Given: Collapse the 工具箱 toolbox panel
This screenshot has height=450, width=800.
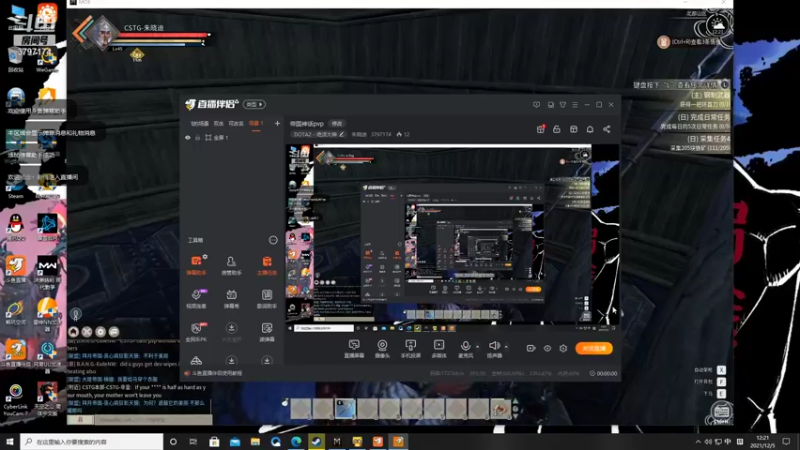Looking at the screenshot, I should click(x=273, y=240).
